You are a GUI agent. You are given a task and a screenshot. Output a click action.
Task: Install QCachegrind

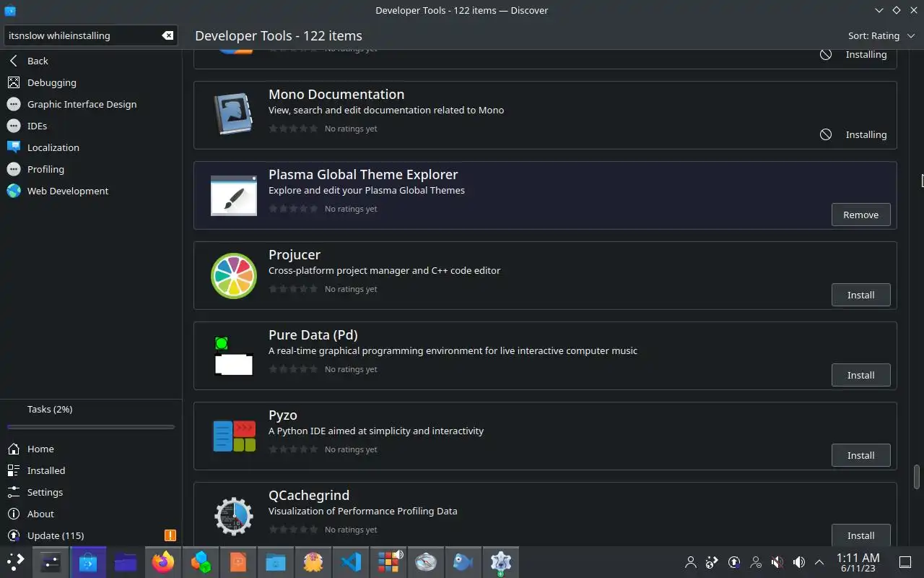pyautogui.click(x=860, y=535)
